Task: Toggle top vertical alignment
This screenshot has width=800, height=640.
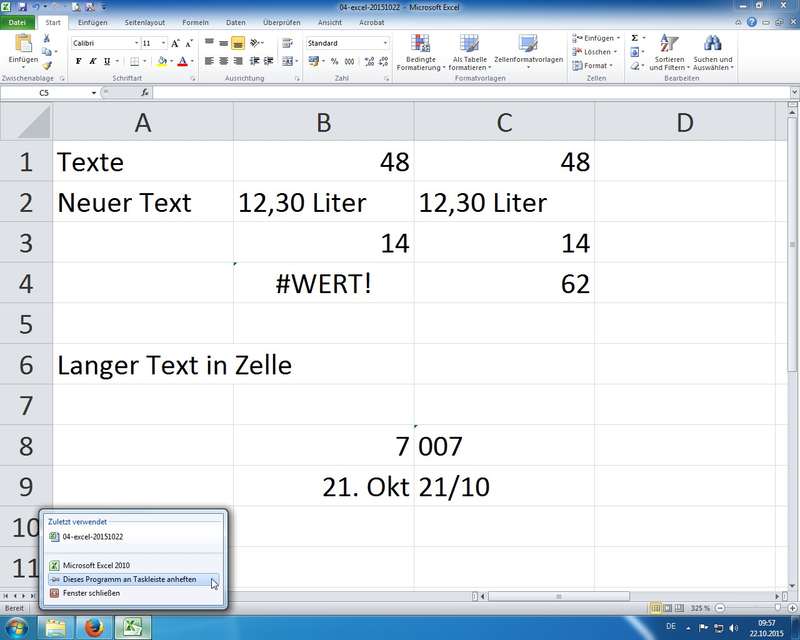Action: click(209, 43)
